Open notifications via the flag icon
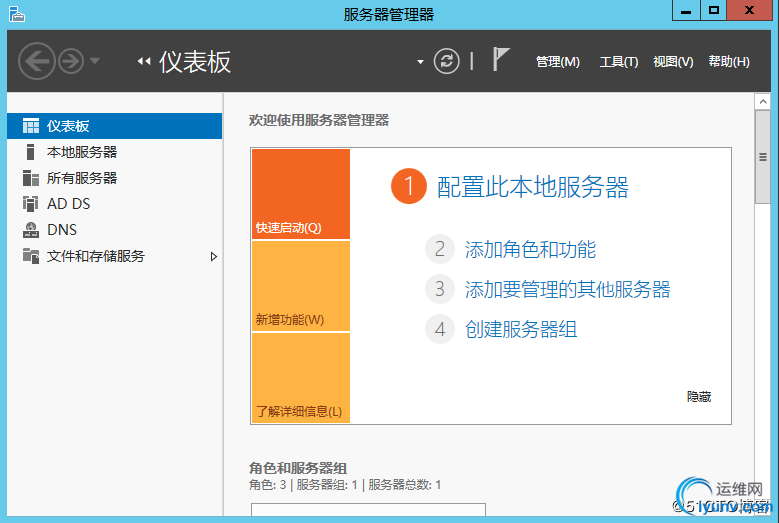The image size is (779, 523). (501, 60)
